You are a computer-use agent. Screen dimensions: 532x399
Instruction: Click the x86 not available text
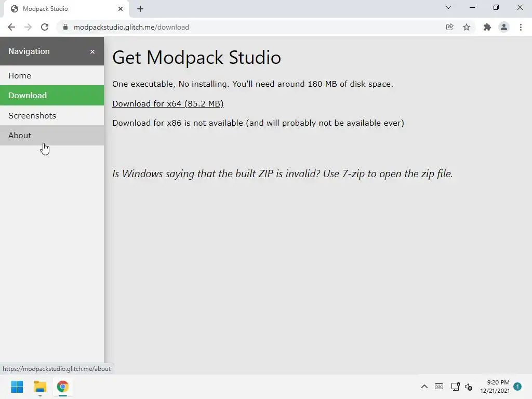point(258,123)
